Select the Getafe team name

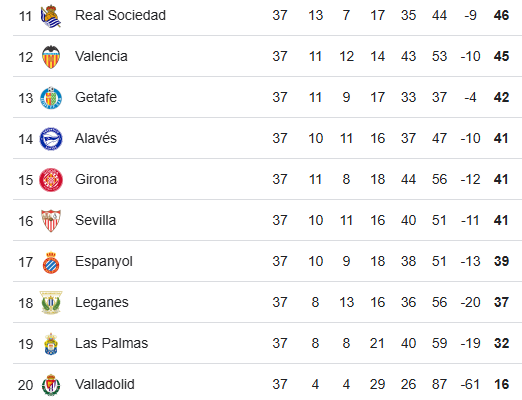point(96,97)
